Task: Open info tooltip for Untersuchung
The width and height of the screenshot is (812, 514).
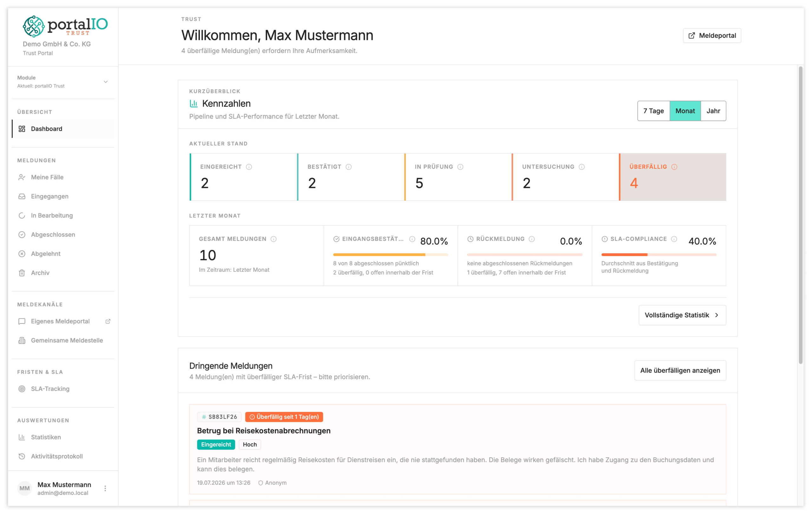Action: click(582, 167)
